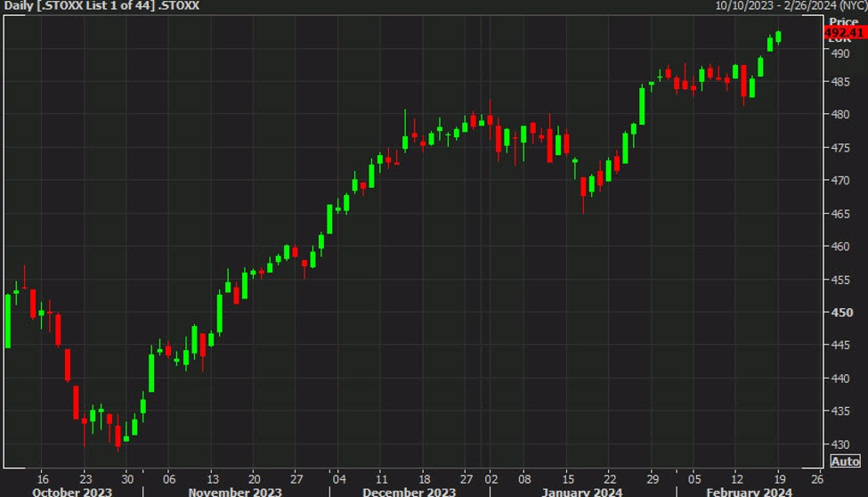This screenshot has height=497, width=868.
Task: Click the 435 price axis label
Action: [840, 411]
